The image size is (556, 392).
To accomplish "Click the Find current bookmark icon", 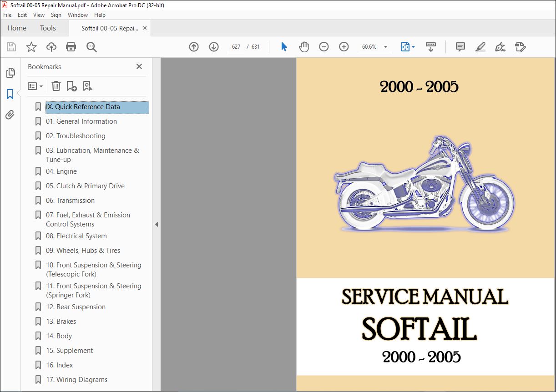I will (x=87, y=86).
